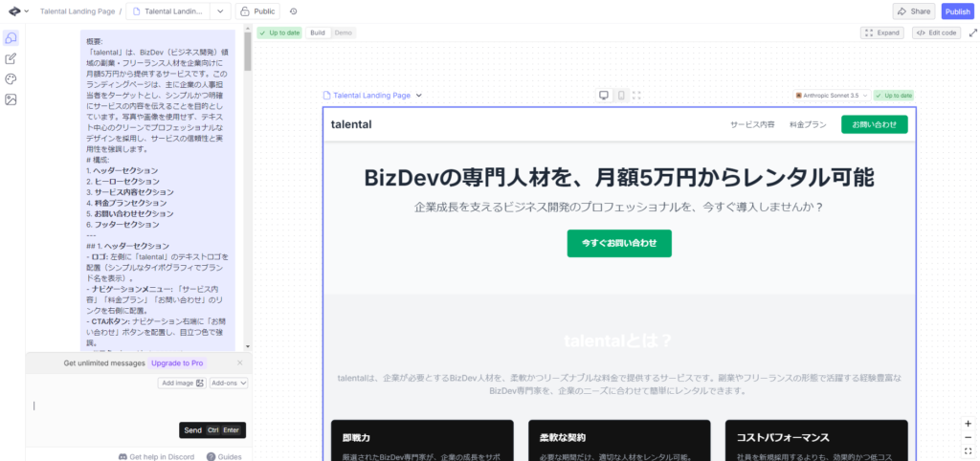Switch to mobile preview icon
Viewport: 980px width, 461px height.
[x=620, y=96]
